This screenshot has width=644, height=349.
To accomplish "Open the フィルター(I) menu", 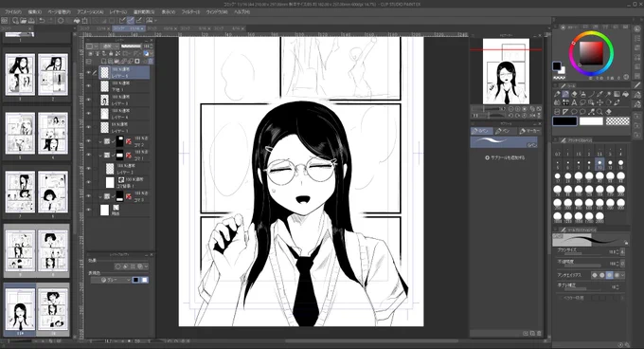I will 190,12.
